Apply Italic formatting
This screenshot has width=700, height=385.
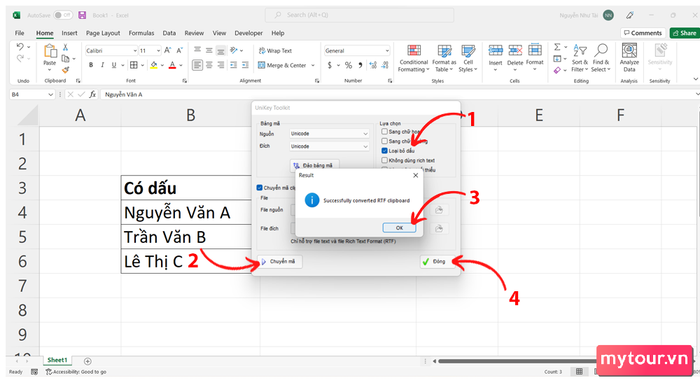(102, 65)
